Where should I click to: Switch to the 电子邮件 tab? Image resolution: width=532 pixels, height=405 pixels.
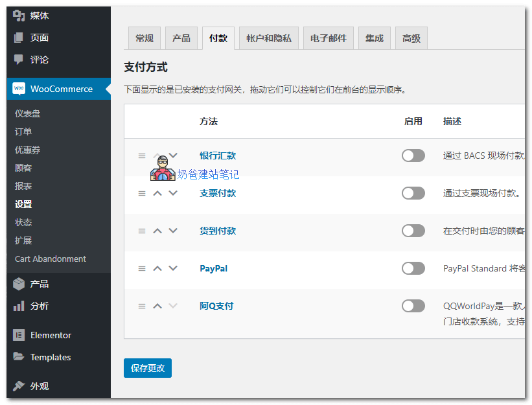(x=327, y=38)
